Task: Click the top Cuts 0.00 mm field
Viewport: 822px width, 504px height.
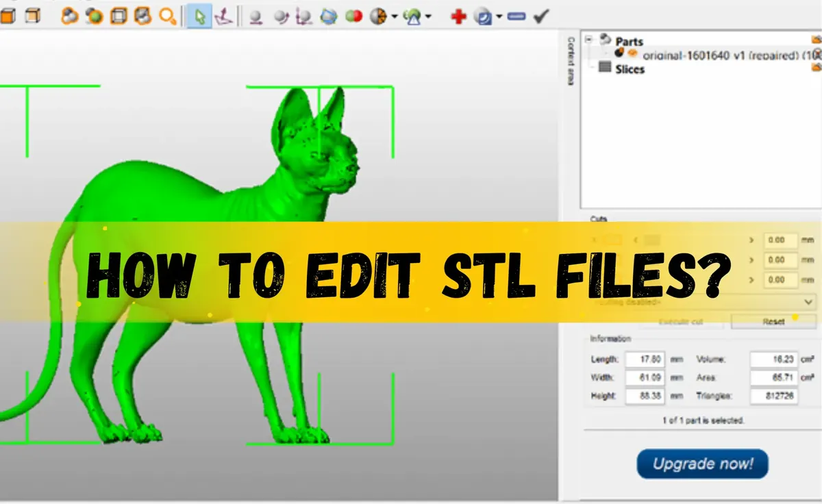Action: (781, 240)
